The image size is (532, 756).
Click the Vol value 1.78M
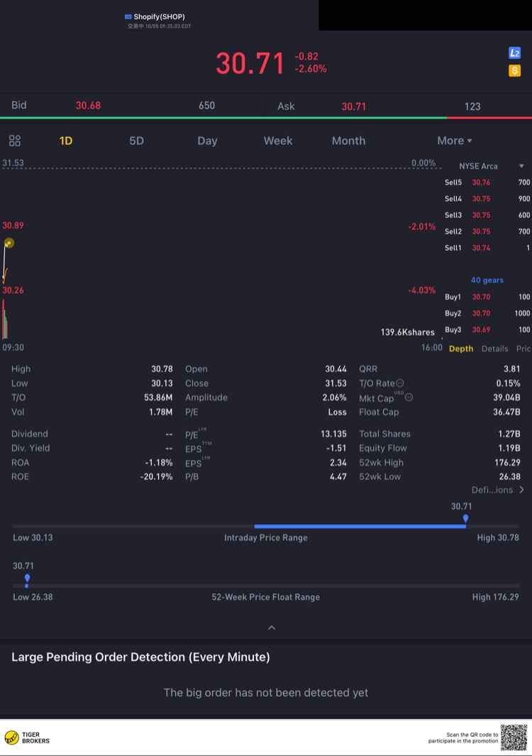(x=160, y=412)
